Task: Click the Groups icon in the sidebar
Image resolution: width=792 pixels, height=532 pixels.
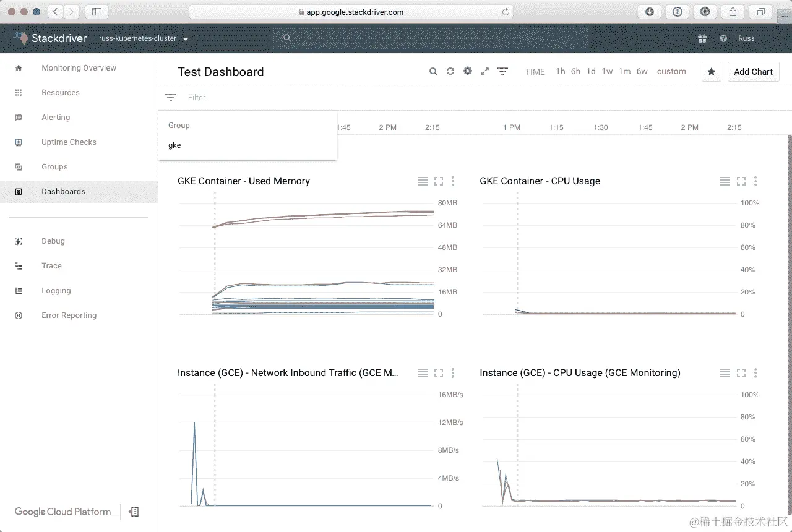Action: (x=19, y=167)
